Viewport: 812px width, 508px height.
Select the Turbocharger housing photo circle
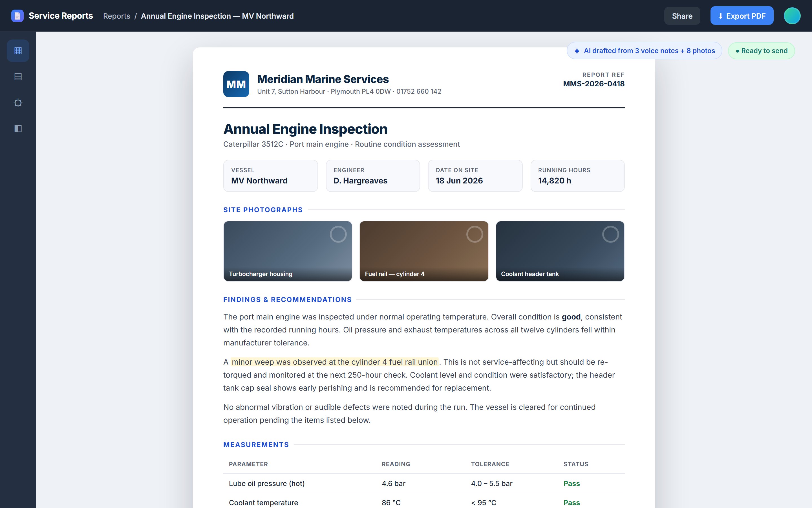pos(338,234)
